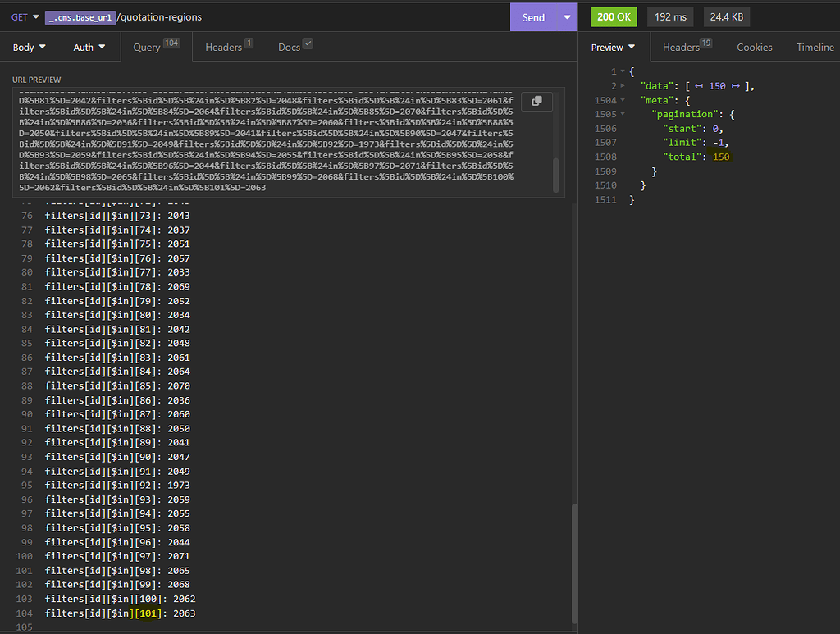
Task: Click the _.cms.base_url environment variable tag
Action: 80,17
